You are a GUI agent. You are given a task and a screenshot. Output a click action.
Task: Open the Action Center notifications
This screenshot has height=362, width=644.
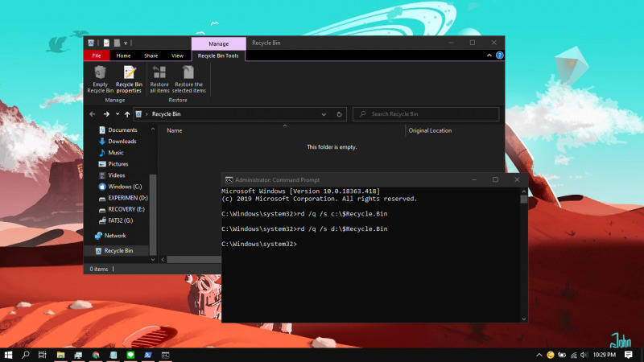point(629,355)
